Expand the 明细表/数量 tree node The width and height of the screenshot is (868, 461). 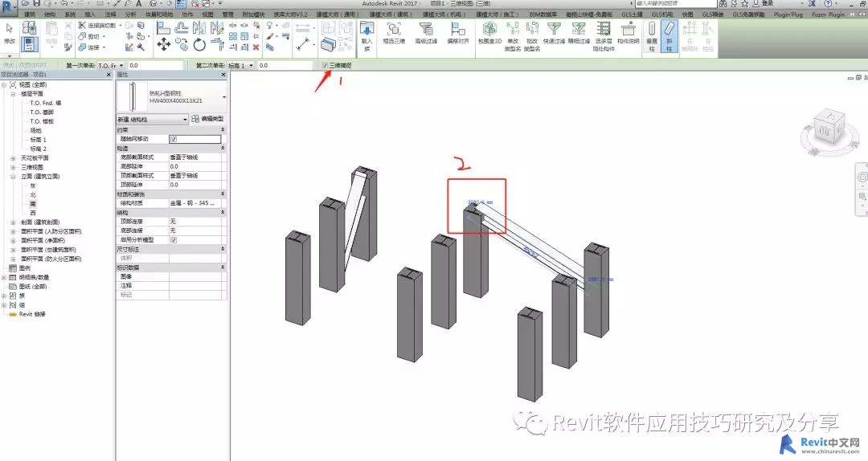click(x=5, y=277)
